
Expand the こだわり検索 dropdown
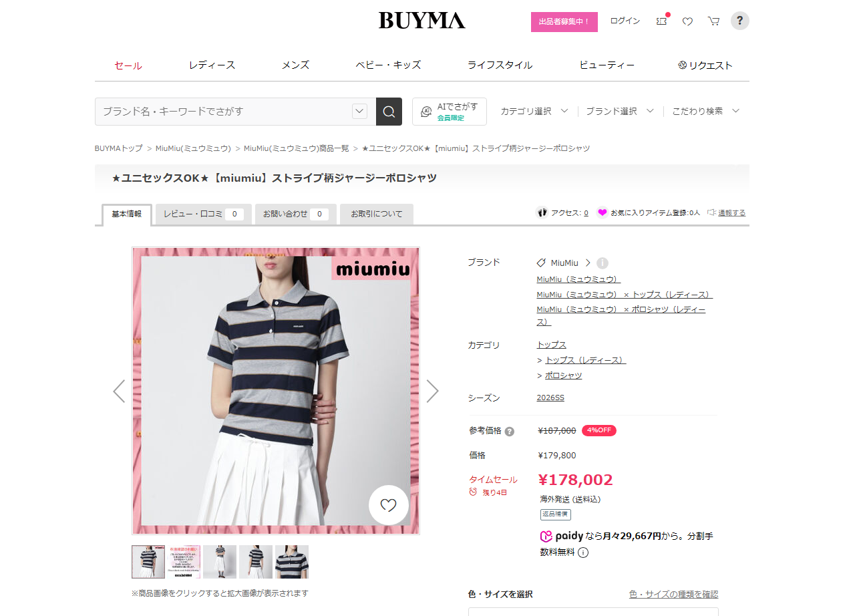coord(706,112)
